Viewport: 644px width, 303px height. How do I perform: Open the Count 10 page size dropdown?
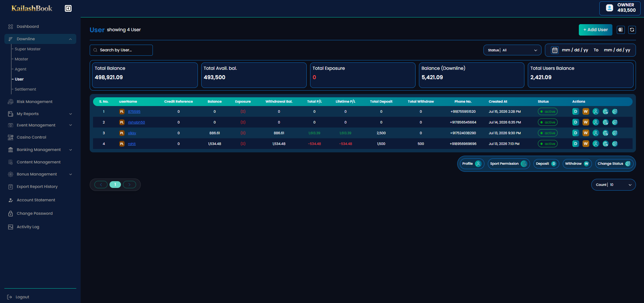613,185
